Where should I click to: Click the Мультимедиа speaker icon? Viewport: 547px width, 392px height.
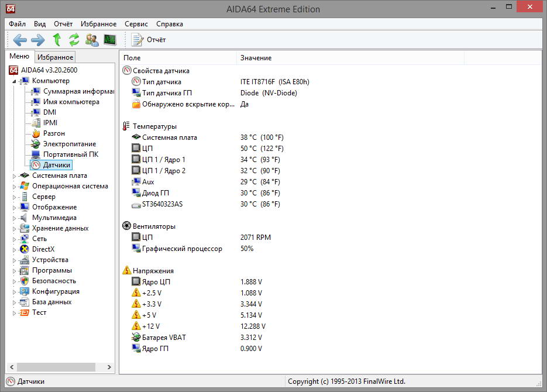point(24,218)
